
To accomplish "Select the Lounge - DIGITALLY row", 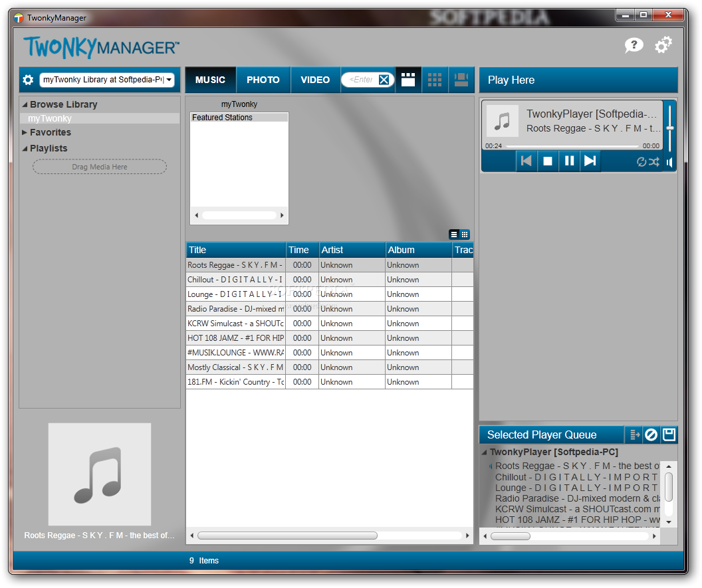I will (x=330, y=294).
